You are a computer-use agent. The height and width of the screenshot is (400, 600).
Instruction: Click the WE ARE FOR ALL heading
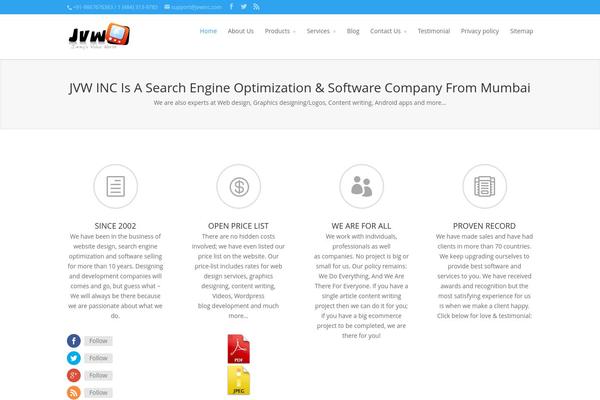pos(361,226)
